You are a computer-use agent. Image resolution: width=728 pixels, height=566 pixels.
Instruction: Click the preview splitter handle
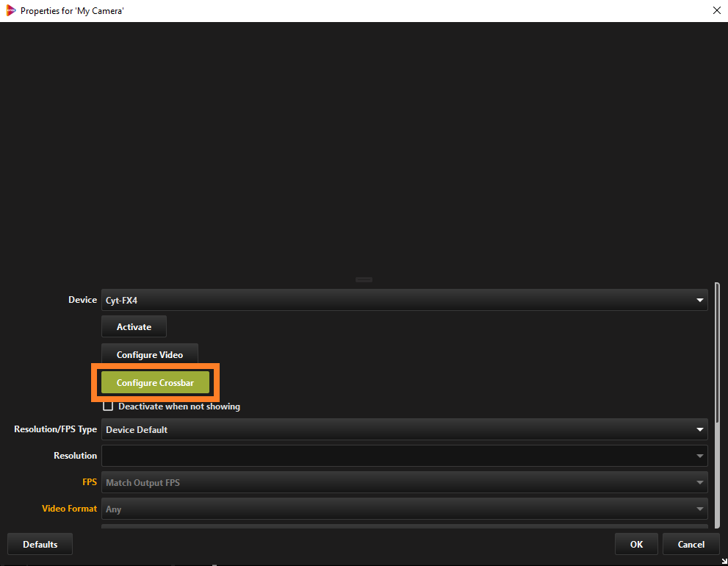[364, 280]
